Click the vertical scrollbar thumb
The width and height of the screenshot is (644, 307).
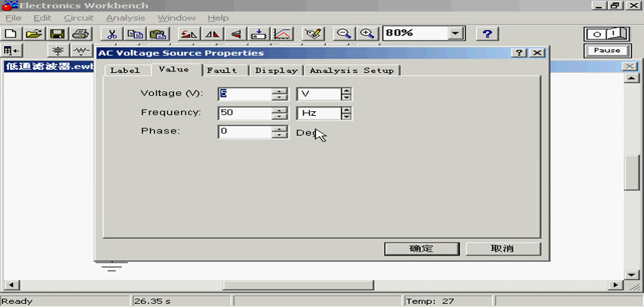click(x=631, y=173)
